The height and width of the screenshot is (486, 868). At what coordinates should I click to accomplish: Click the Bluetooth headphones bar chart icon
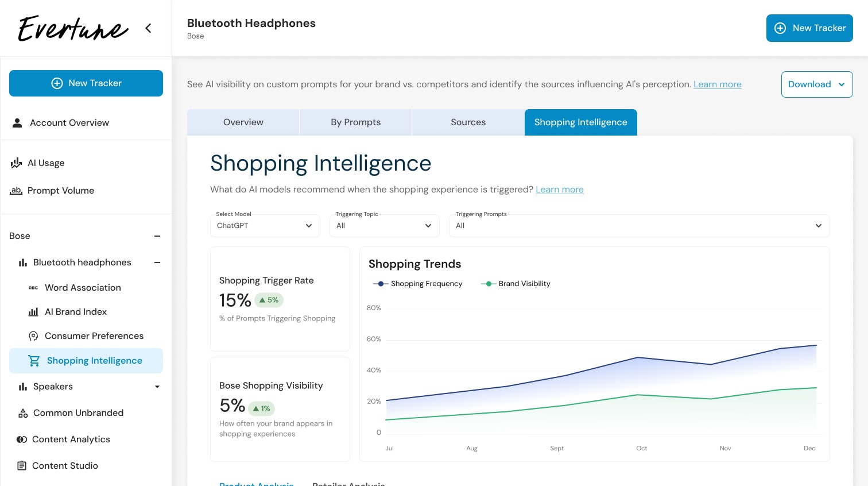[23, 263]
